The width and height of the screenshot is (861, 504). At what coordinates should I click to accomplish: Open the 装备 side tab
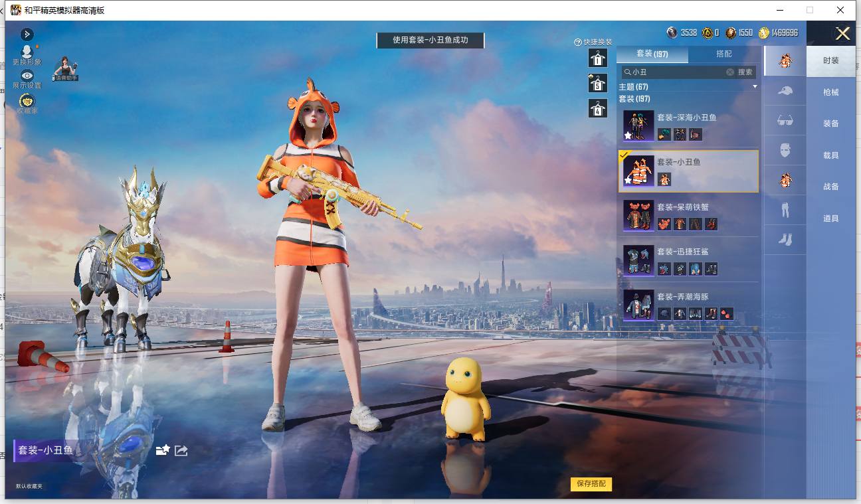pos(830,124)
